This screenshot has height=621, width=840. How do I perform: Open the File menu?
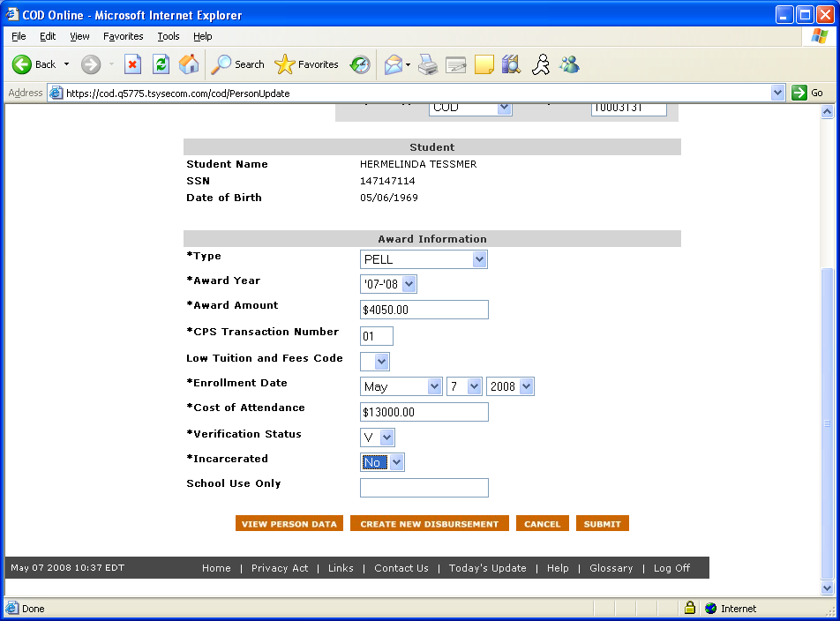click(19, 36)
